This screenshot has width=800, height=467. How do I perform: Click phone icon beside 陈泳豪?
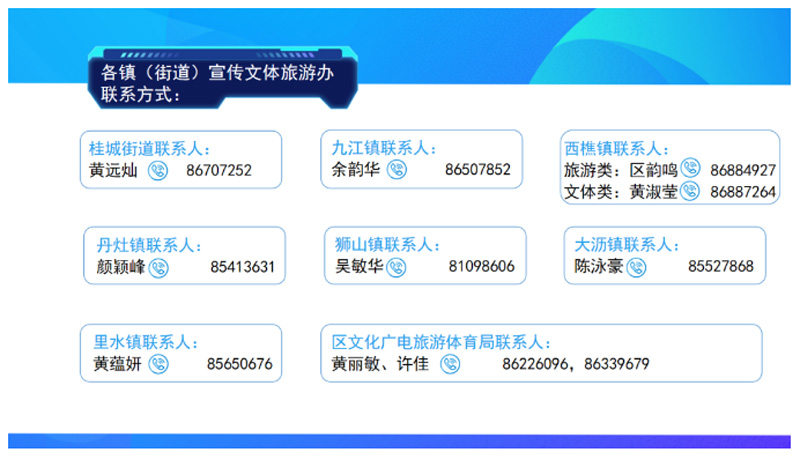point(636,267)
